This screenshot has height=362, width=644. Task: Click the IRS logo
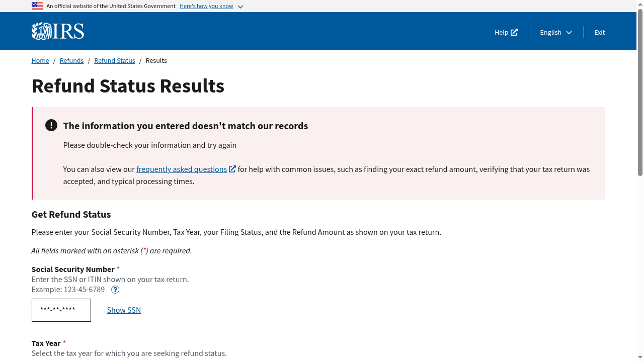(58, 31)
